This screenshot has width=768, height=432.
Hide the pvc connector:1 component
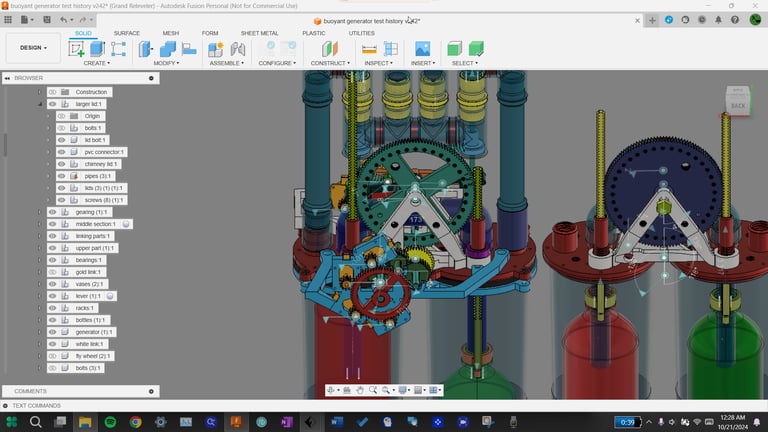[61, 152]
